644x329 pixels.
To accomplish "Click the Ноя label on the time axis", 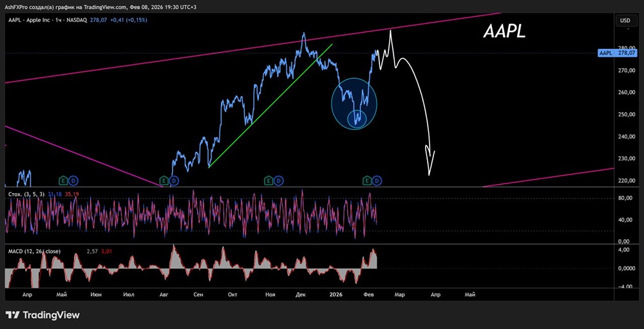I will [270, 294].
